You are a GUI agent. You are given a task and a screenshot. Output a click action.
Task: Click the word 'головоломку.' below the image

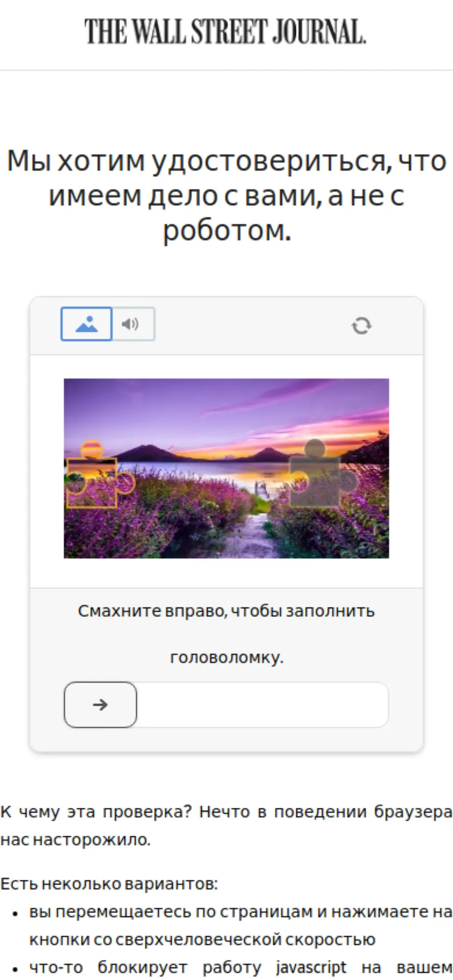[x=227, y=657]
